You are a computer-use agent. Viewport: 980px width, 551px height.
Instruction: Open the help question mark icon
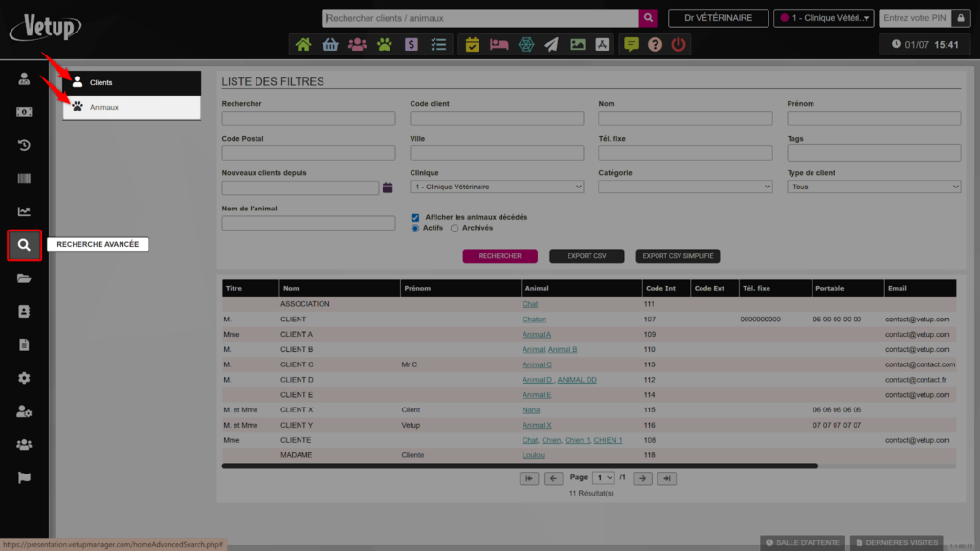coord(655,44)
